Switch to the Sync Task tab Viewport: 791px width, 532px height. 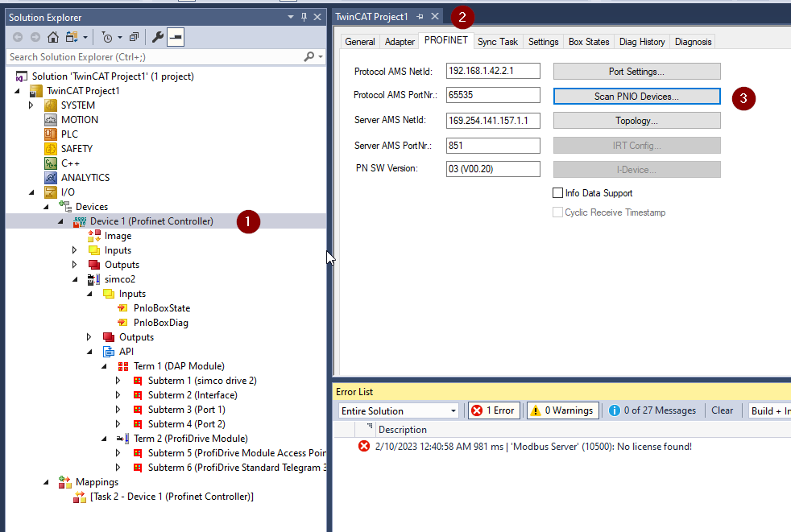498,42
